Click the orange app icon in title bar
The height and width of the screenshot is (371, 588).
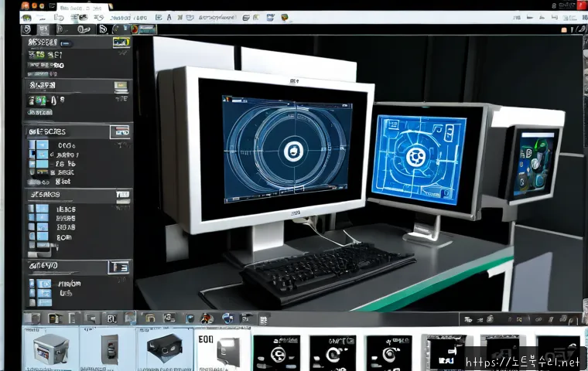[x=25, y=5]
